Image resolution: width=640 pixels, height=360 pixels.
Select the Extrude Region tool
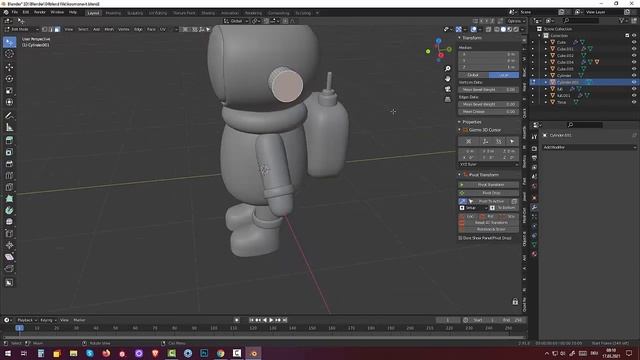9,140
